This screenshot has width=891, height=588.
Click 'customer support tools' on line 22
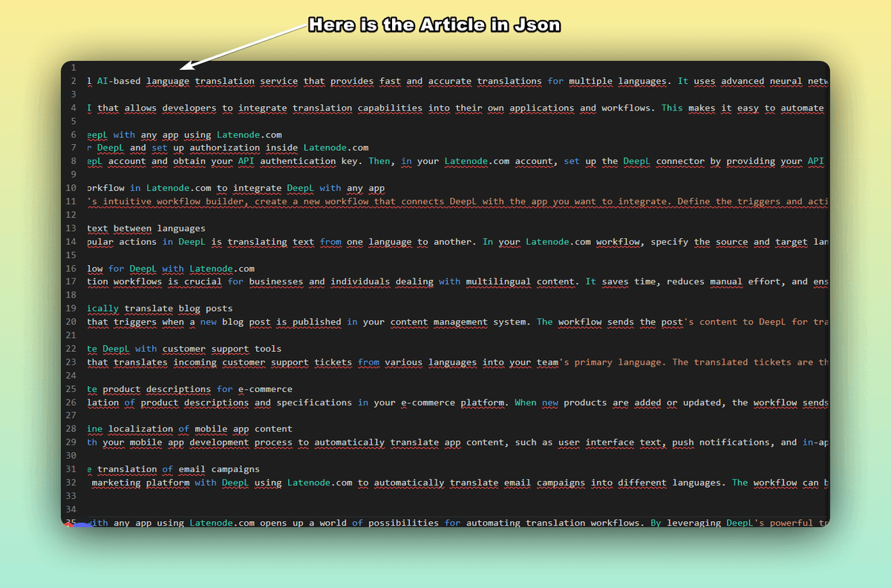click(222, 348)
